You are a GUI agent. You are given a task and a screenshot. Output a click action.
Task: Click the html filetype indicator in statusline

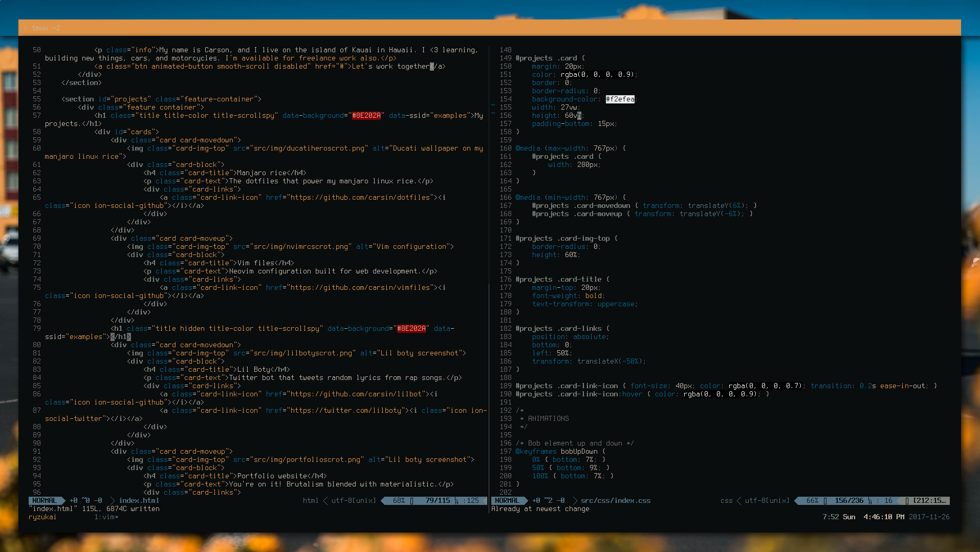coord(311,500)
